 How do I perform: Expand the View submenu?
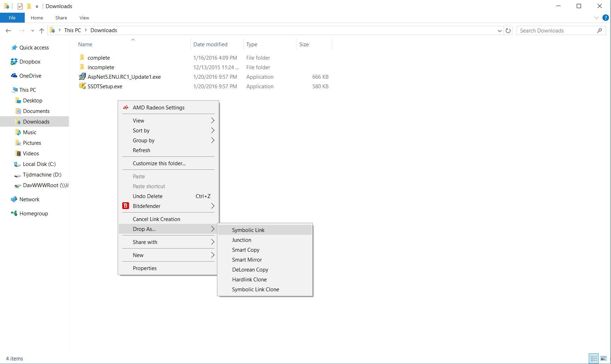tap(168, 121)
